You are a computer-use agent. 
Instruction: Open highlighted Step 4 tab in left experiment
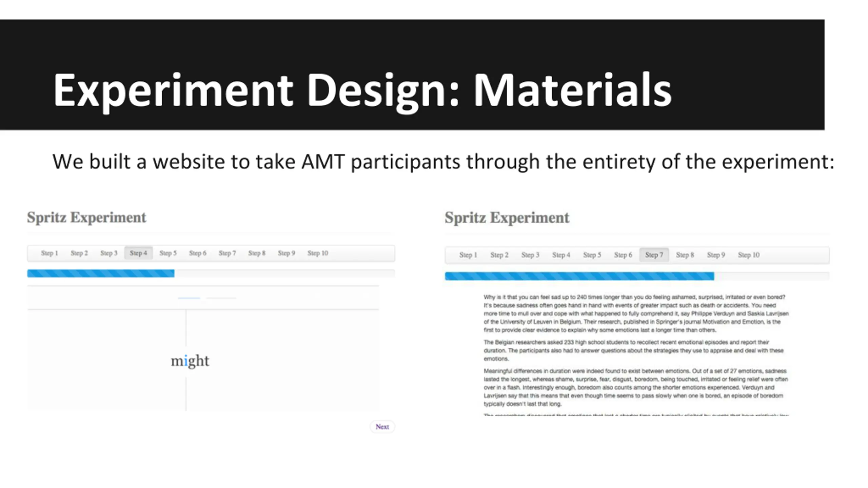pyautogui.click(x=138, y=253)
